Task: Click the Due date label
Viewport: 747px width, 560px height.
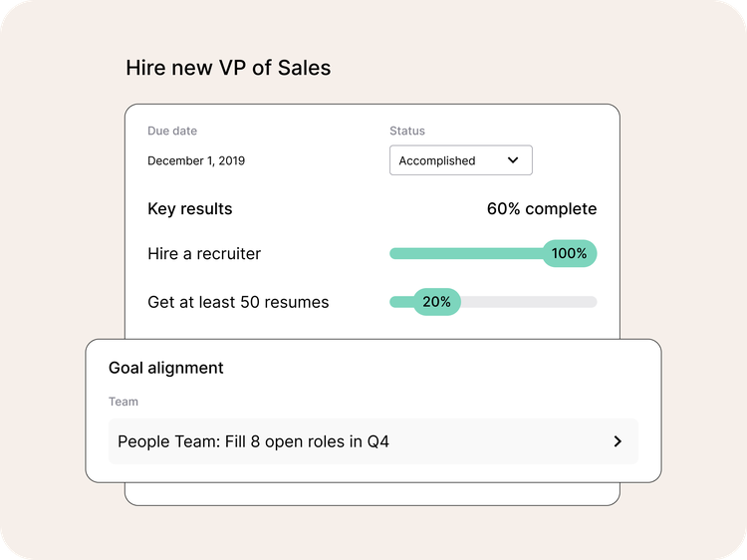Action: [x=172, y=131]
